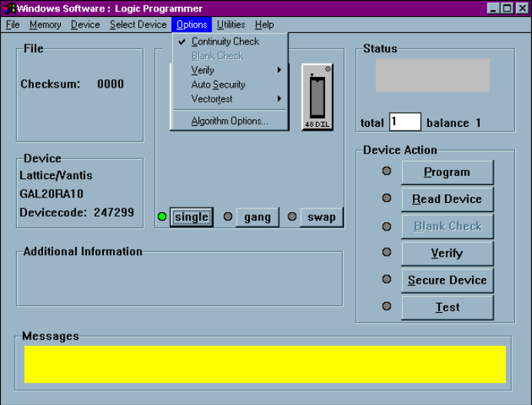Click indicator light beside Program
This screenshot has height=405, width=532.
387,171
